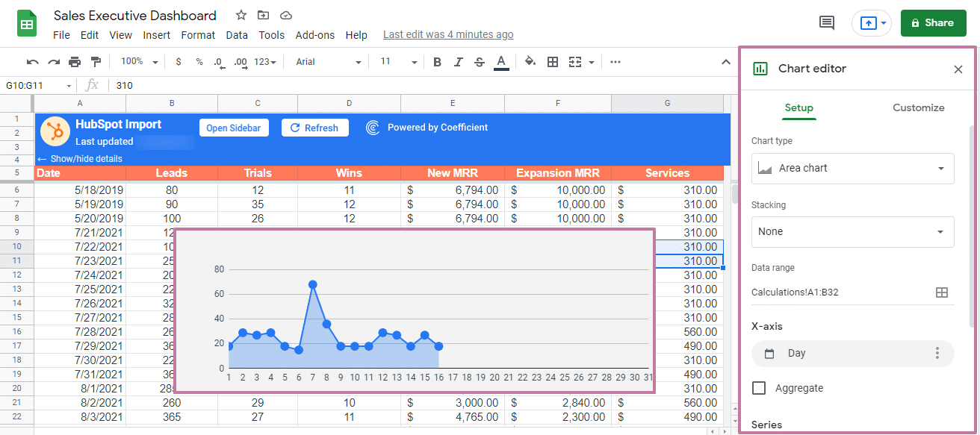Click the document title Sales Executive Dashboard
This screenshot has width=980, height=435.
pos(135,16)
